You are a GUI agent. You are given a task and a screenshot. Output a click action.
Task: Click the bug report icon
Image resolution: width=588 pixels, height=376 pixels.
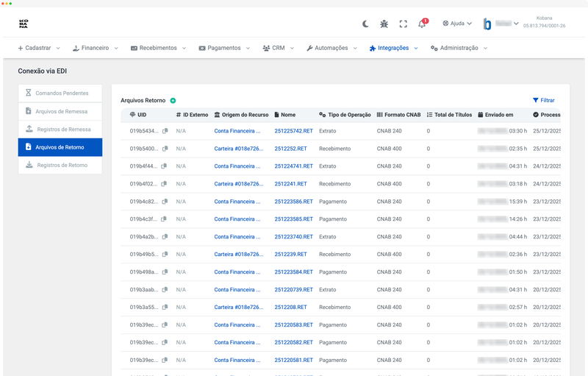(384, 24)
